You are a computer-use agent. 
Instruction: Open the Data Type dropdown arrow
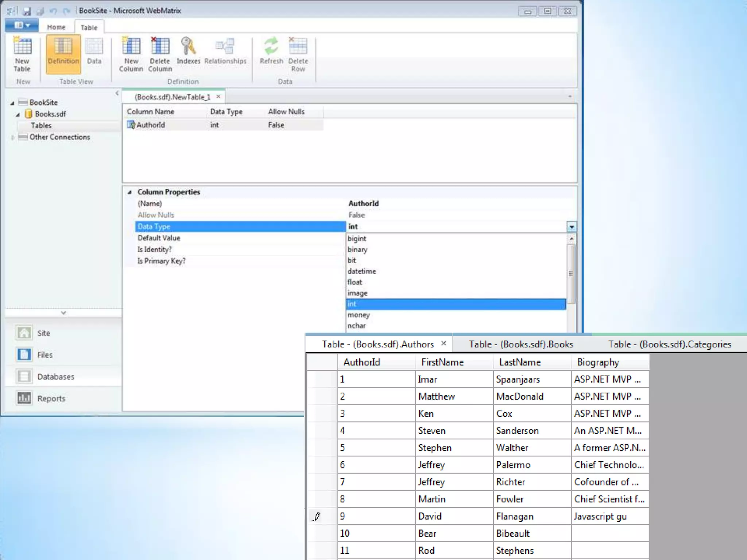(x=571, y=227)
